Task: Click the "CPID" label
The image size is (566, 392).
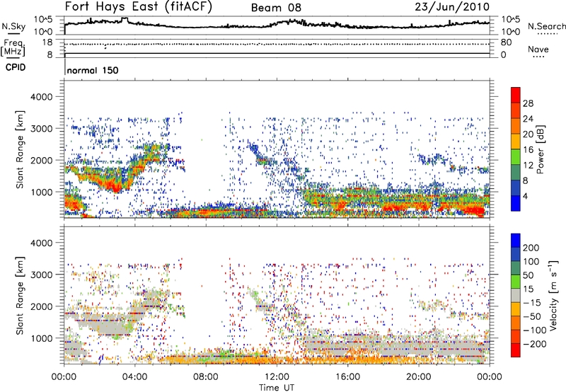Action: pos(16,67)
